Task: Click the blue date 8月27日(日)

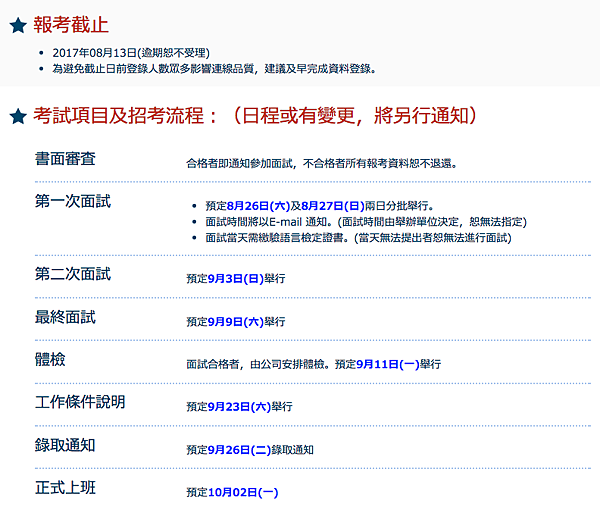Action: [x=333, y=206]
